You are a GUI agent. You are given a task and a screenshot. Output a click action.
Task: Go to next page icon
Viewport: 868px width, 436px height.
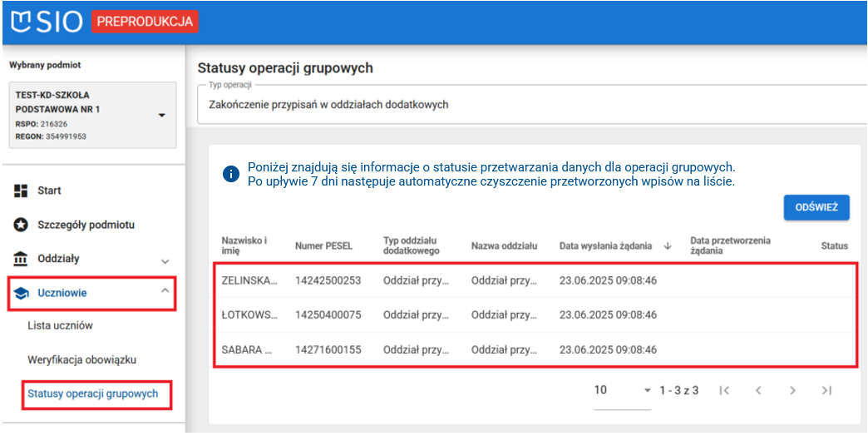792,390
